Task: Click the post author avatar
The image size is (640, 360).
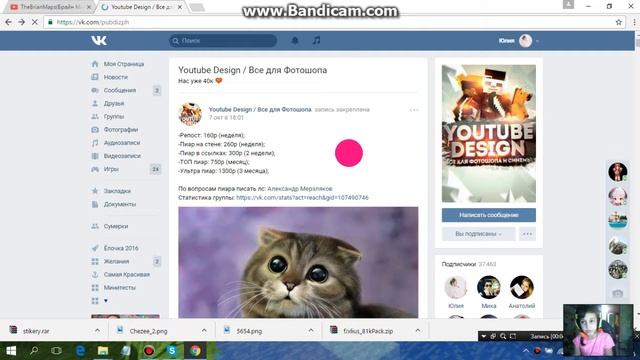Action: click(190, 113)
